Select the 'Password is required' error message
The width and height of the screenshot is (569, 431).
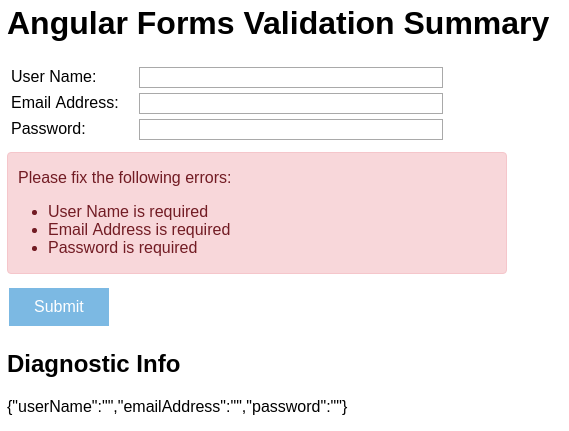click(x=123, y=248)
